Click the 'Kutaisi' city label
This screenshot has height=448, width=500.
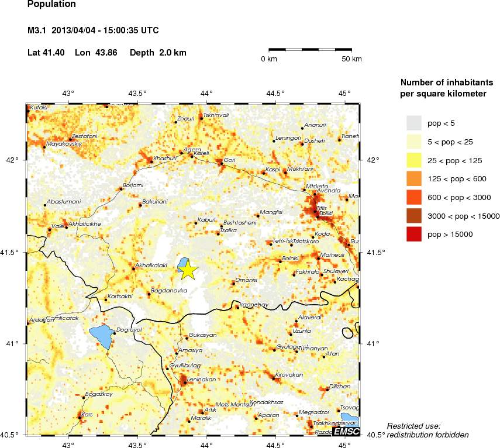point(39,108)
